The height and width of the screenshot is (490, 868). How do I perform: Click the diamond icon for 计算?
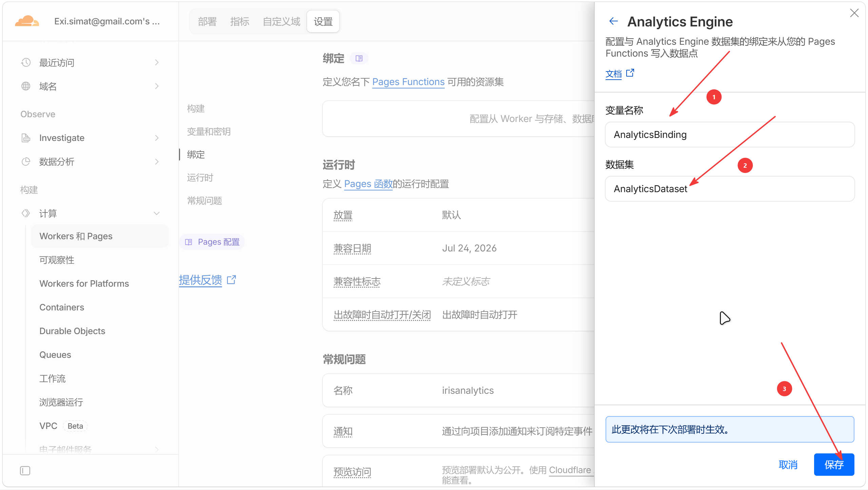[x=26, y=213]
